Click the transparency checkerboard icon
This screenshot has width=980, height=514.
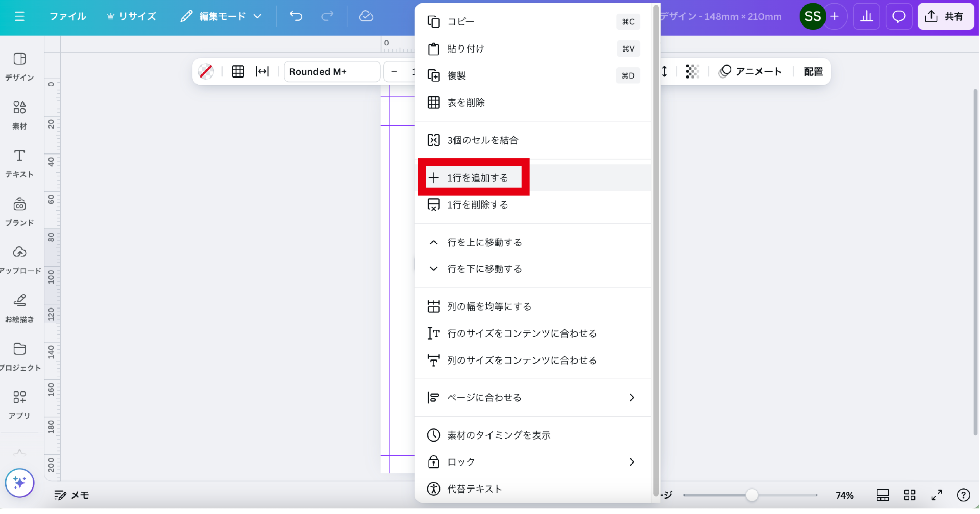tap(692, 72)
